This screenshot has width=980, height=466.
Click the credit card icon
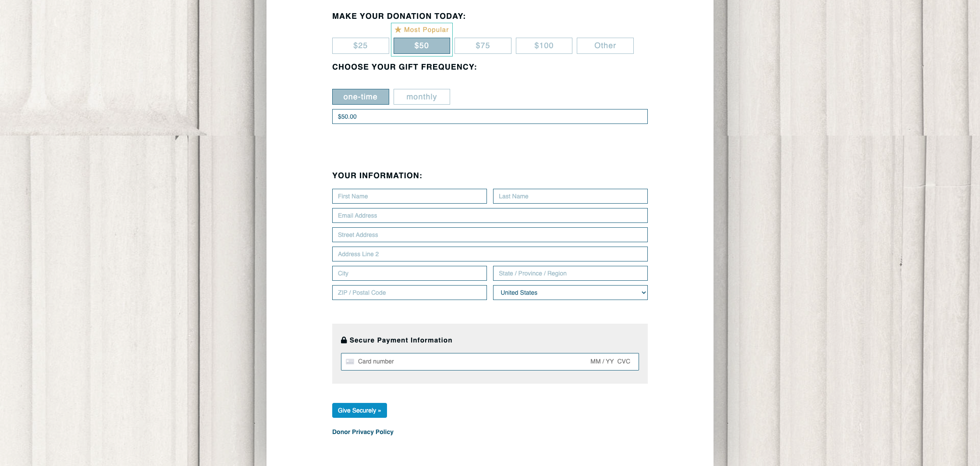(350, 362)
